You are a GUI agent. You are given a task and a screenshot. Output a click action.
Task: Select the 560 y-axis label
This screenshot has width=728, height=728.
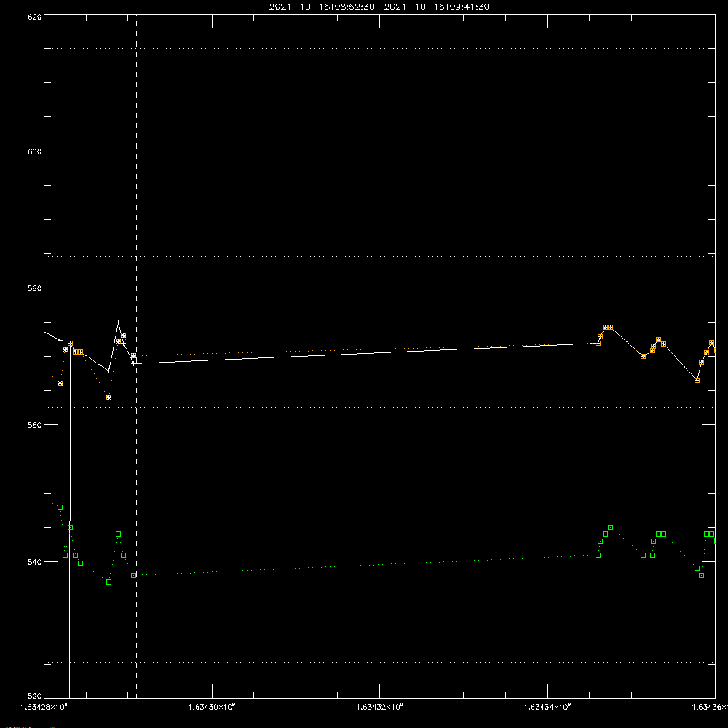tap(35, 425)
